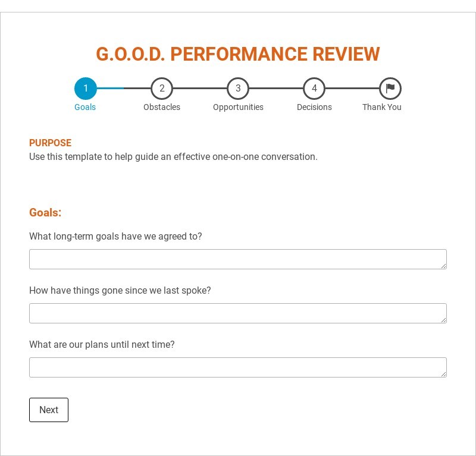The width and height of the screenshot is (476, 456).
Task: Select the Obstacles label in the progress bar
Action: coord(162,107)
